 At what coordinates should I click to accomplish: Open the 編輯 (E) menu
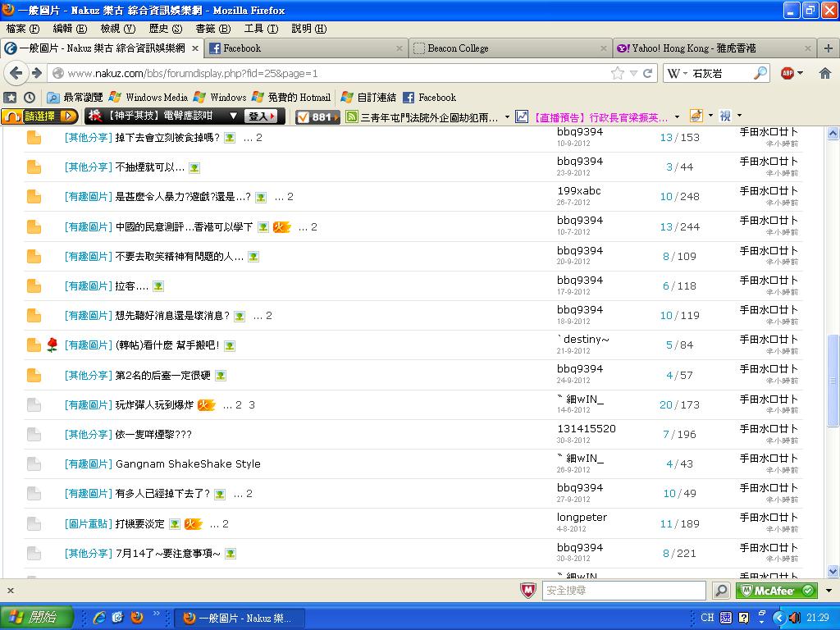[70, 29]
